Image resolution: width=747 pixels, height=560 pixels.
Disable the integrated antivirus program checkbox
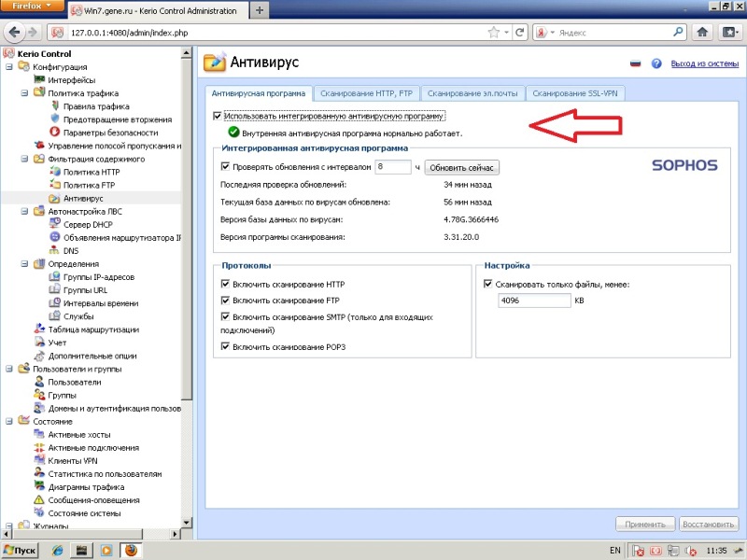(218, 117)
